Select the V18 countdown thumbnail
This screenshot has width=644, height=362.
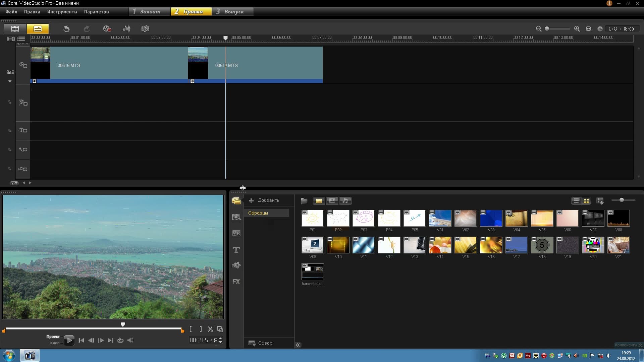click(542, 245)
